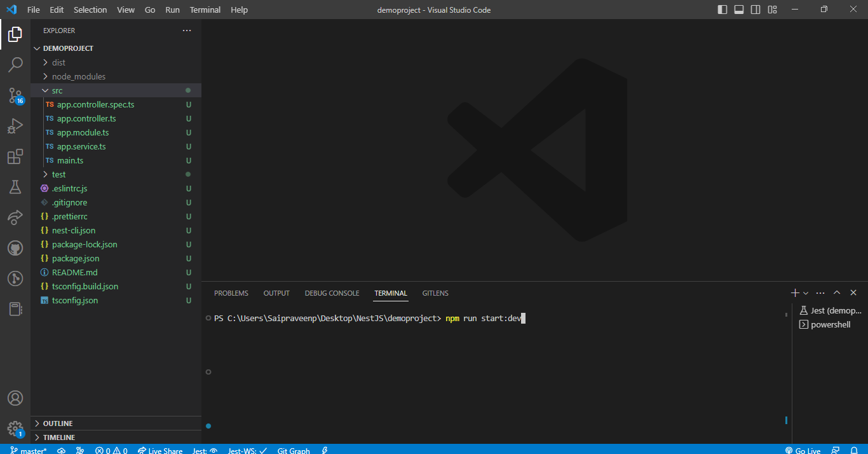Open the Extensions view icon
The image size is (868, 454).
coord(15,156)
